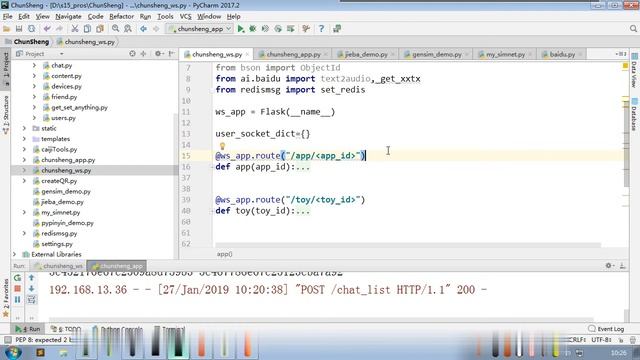The height and width of the screenshot is (360, 640).
Task: Open the Refactor menu
Action: (x=121, y=17)
